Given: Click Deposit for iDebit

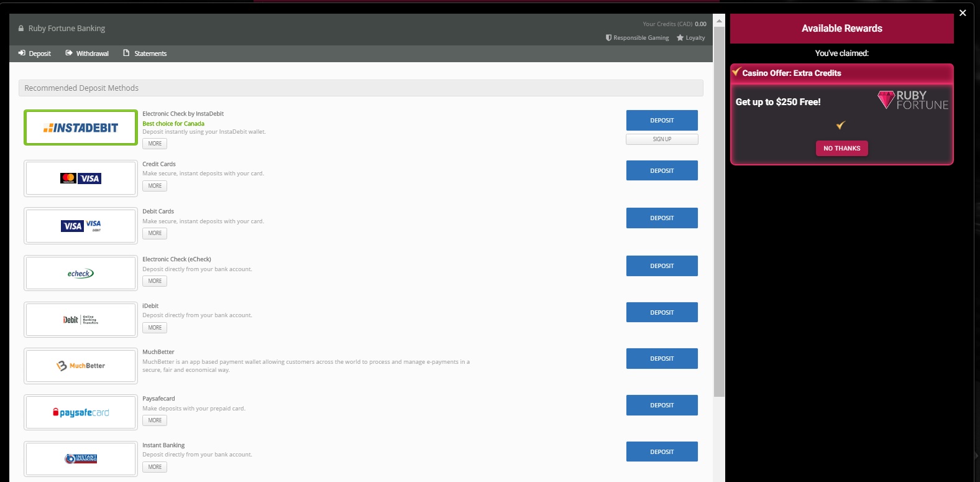Looking at the screenshot, I should pos(662,312).
